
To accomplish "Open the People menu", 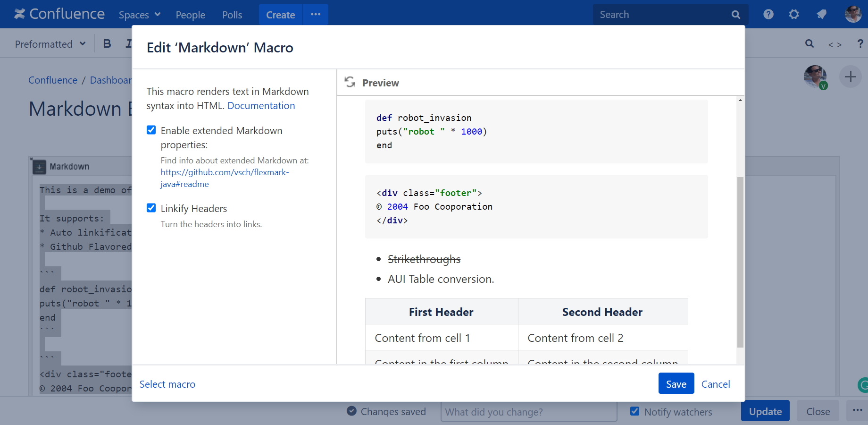I will click(191, 15).
